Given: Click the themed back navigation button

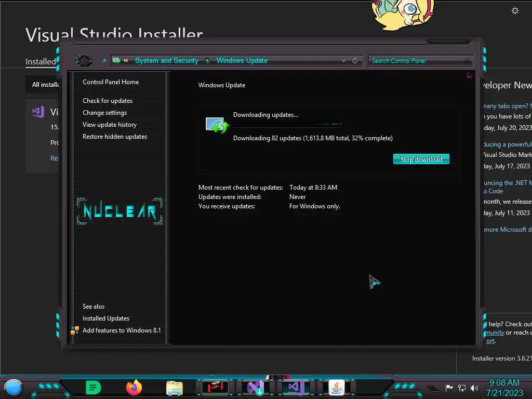Looking at the screenshot, I should pos(84,61).
